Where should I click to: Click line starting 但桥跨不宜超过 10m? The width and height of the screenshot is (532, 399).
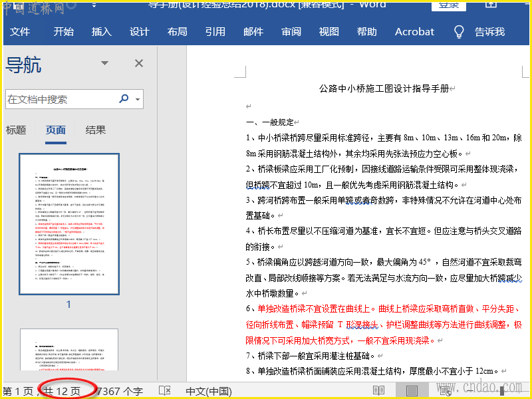pos(352,185)
